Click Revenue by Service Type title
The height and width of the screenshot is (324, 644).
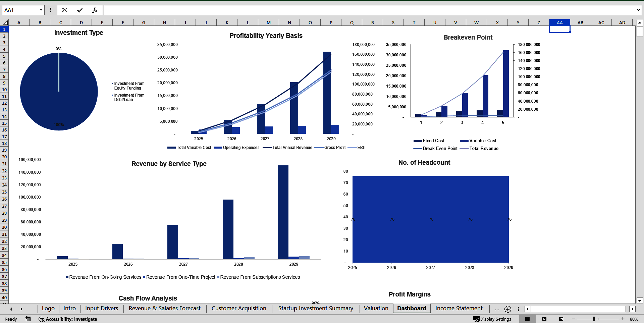(x=169, y=164)
